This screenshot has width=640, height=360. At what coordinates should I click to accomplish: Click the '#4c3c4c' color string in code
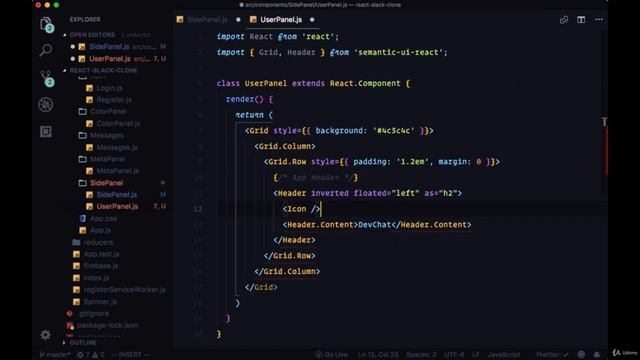[394, 131]
